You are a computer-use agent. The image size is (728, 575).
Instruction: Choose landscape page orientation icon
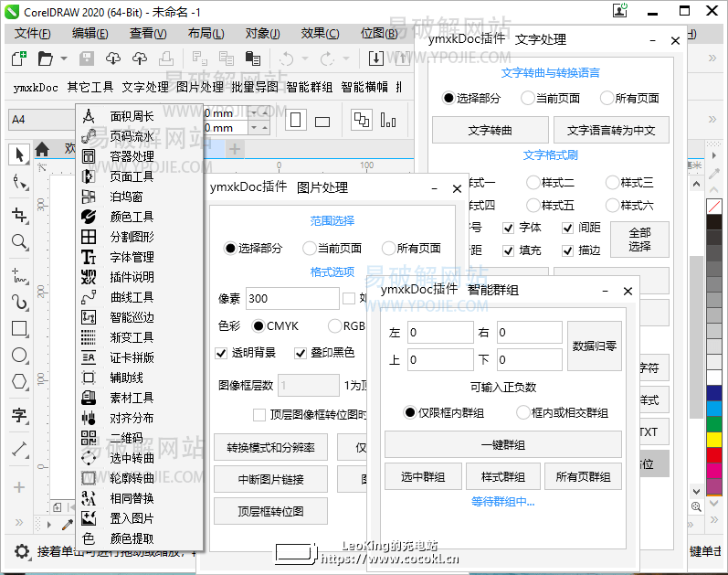[322, 122]
